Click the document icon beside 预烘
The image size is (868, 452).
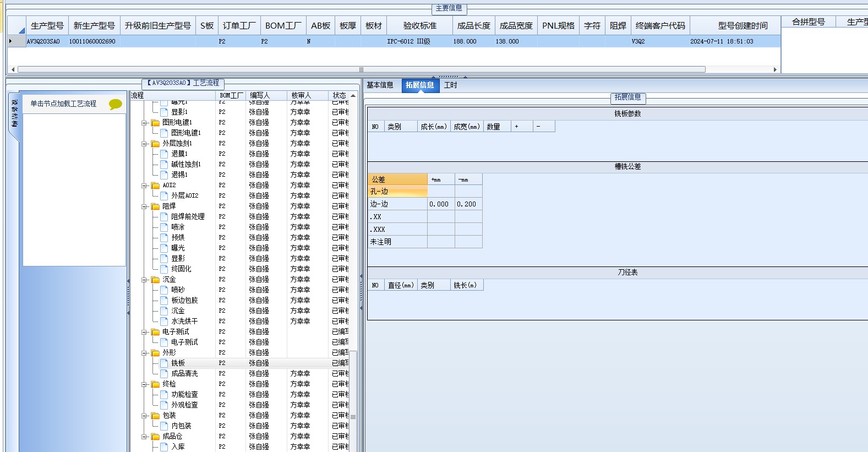pos(164,238)
